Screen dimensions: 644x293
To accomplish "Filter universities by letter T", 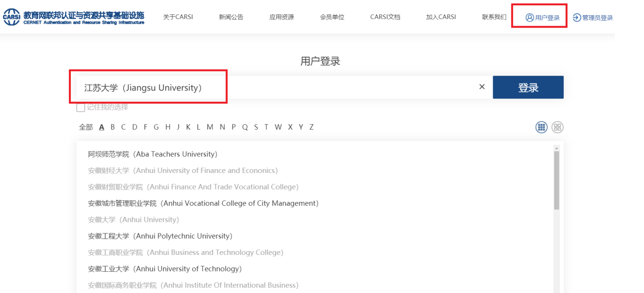I will [266, 127].
